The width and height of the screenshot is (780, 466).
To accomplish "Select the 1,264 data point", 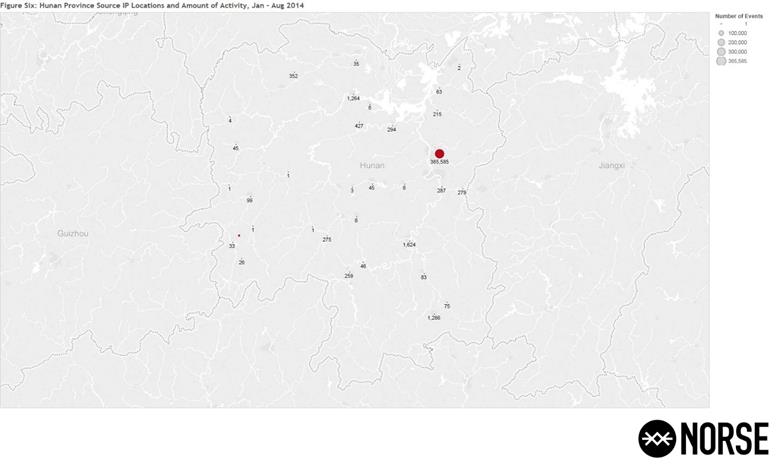I will click(x=353, y=98).
